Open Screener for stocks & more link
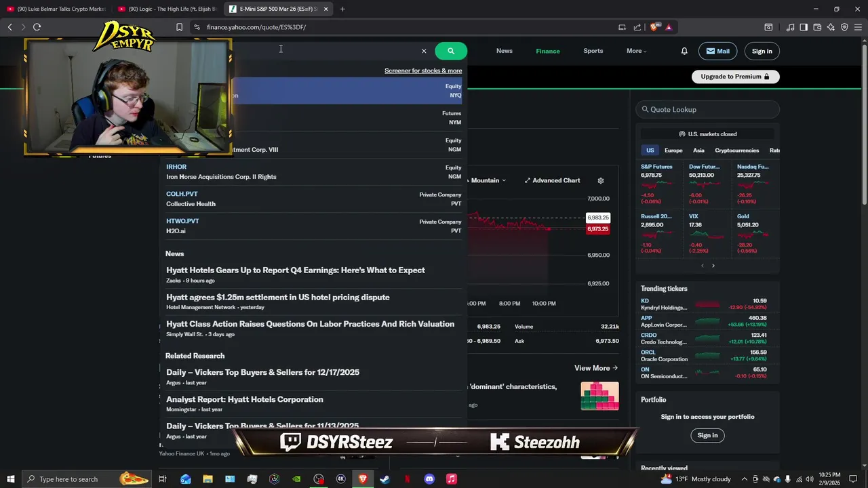Image resolution: width=868 pixels, height=488 pixels. [x=423, y=70]
